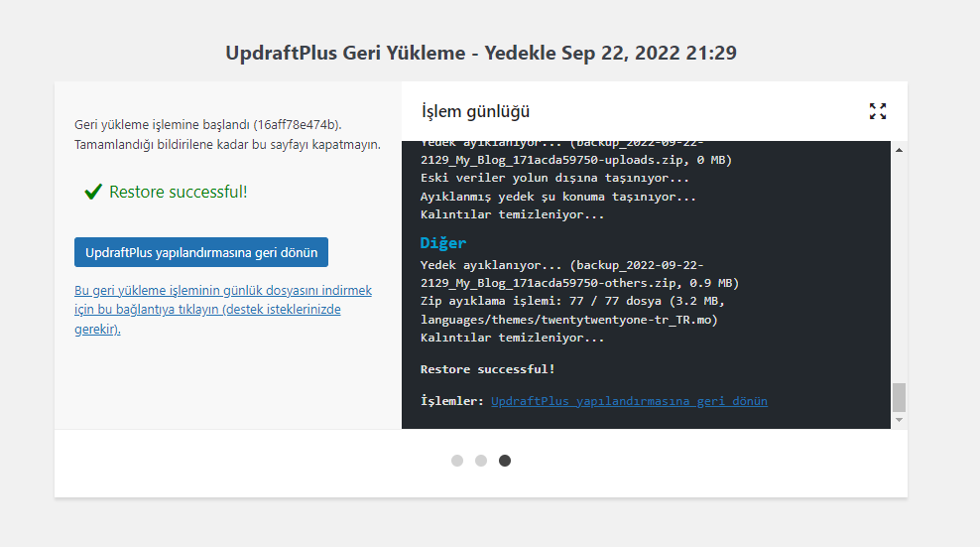This screenshot has height=547, width=980.
Task: Click the green "Restore successful!" status text
Action: pyautogui.click(x=179, y=192)
